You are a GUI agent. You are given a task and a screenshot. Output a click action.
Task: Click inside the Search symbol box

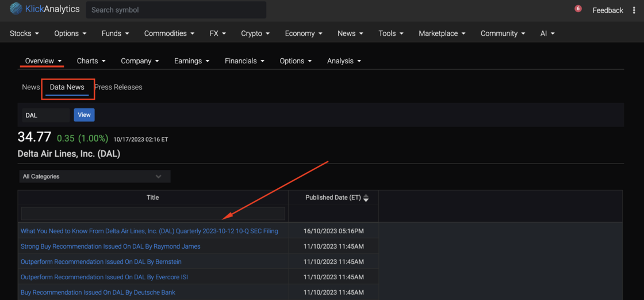pyautogui.click(x=176, y=10)
